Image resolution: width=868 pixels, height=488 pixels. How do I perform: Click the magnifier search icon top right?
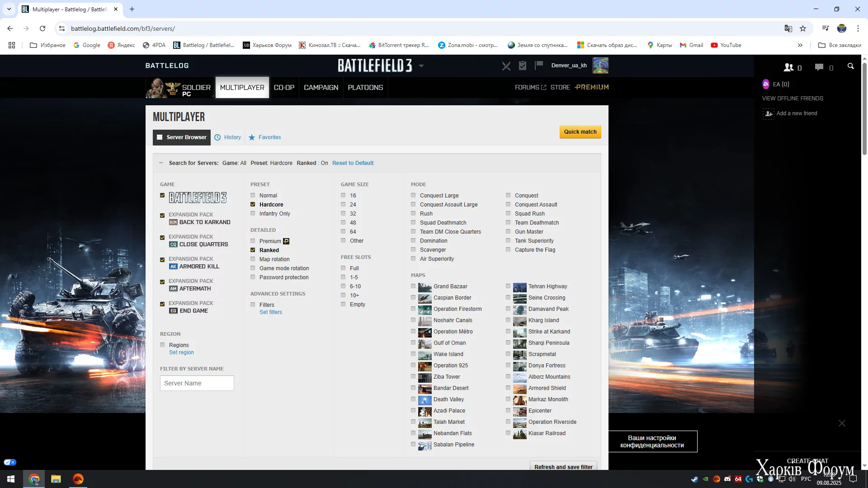[x=850, y=66]
